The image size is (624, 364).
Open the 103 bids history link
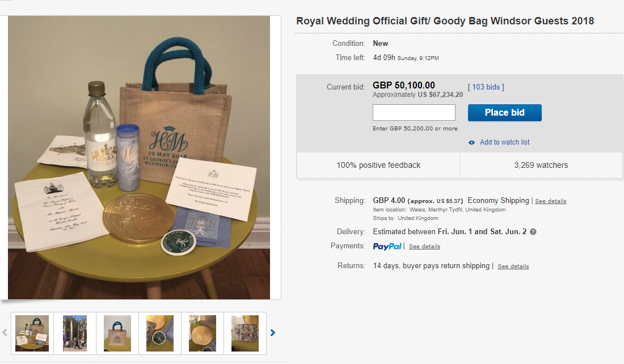pos(486,87)
